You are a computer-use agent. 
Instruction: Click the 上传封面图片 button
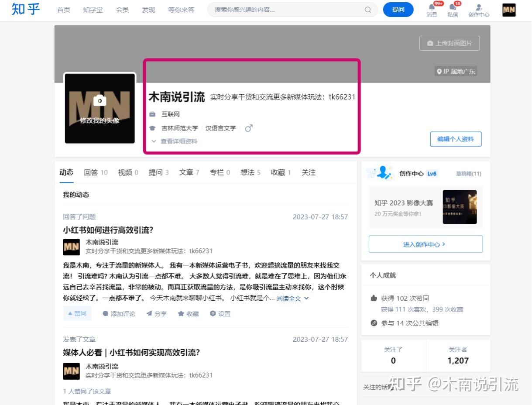(x=450, y=43)
